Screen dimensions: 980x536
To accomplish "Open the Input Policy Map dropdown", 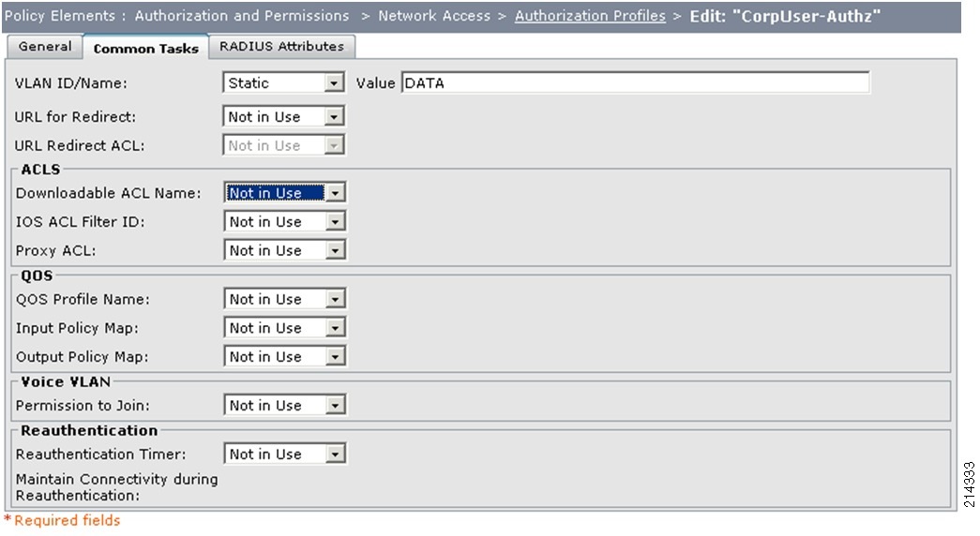I will (284, 328).
